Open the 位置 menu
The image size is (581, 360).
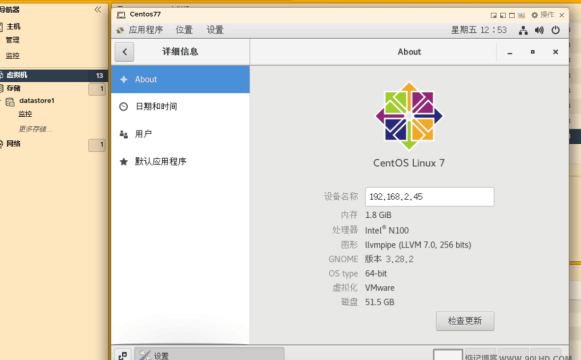tap(184, 30)
